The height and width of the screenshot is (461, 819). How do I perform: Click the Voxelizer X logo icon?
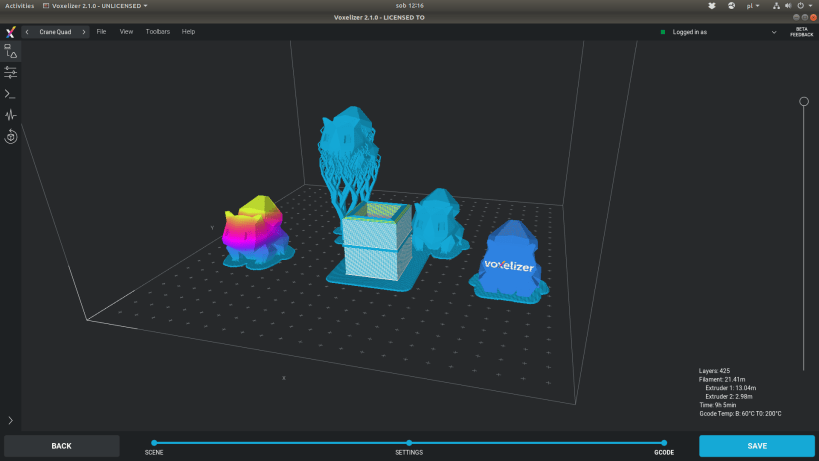10,32
